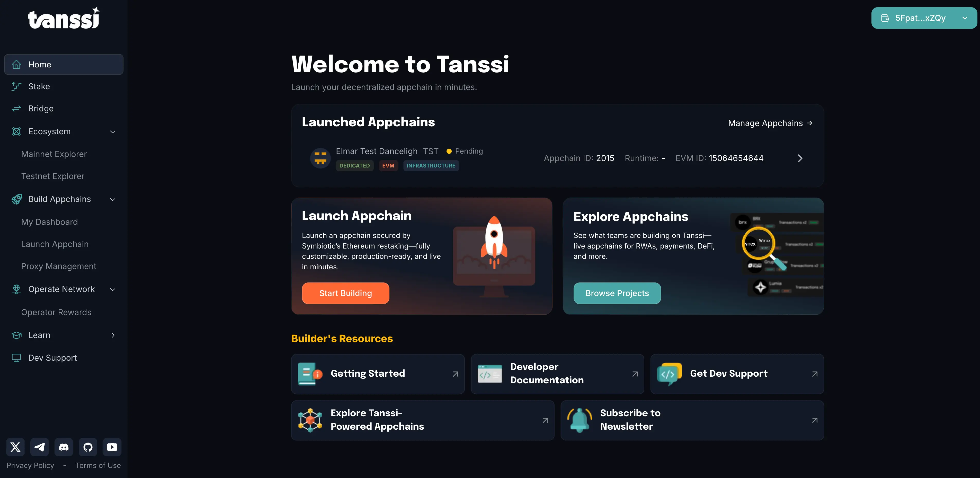Click the Browse Projects button
The height and width of the screenshot is (478, 980).
pos(617,293)
